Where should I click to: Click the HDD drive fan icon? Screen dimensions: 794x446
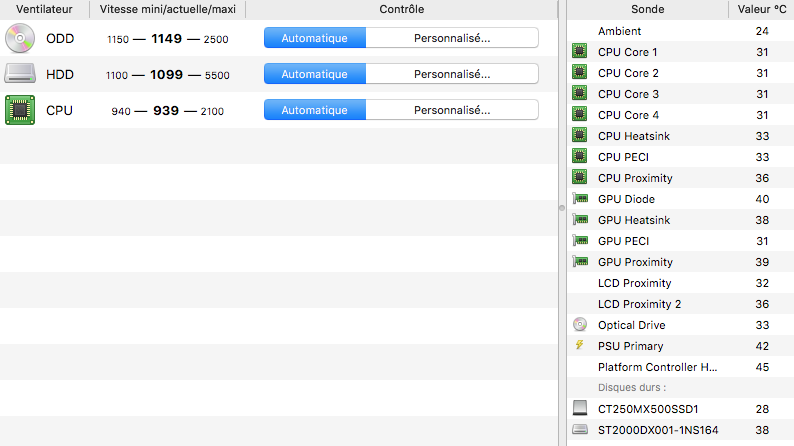coord(20,74)
